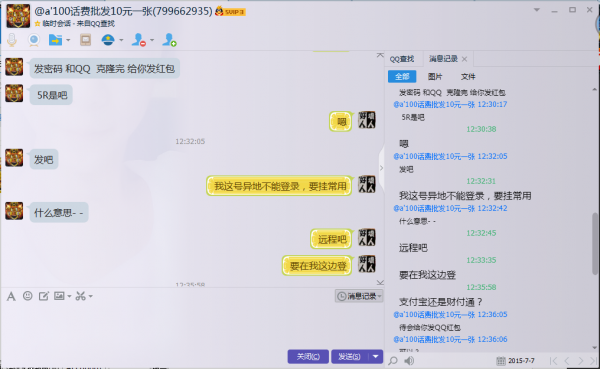The image size is (600, 369).
Task: Click the screenshot scissors tool
Action: click(x=80, y=296)
